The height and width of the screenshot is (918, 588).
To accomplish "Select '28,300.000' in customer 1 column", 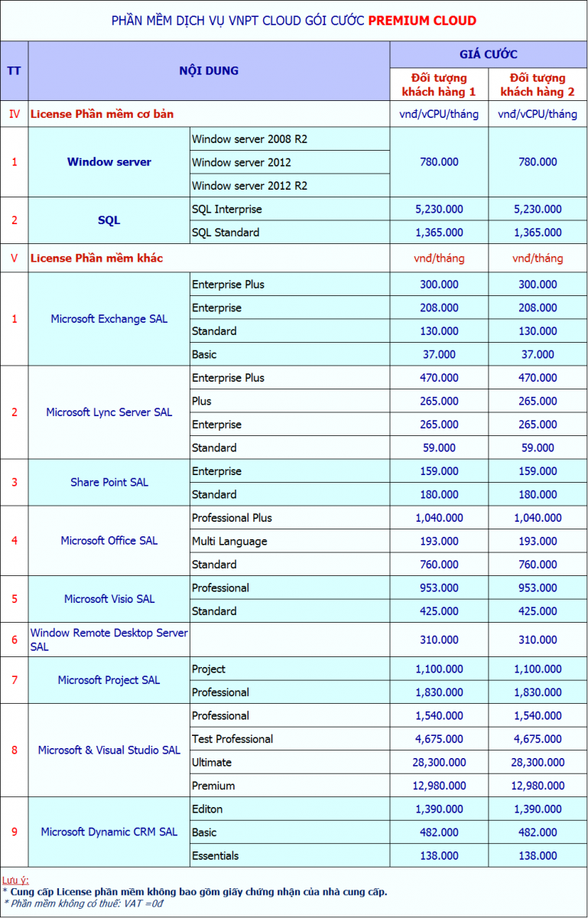I will [x=439, y=762].
